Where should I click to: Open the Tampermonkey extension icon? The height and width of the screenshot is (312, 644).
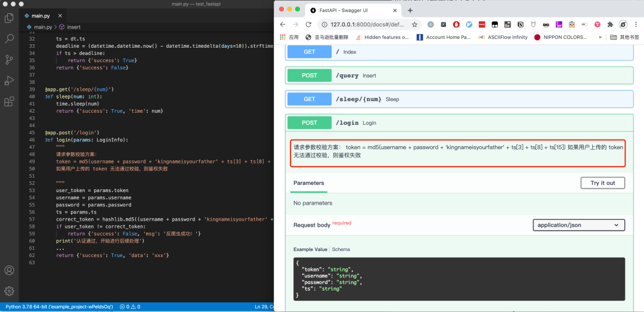pyautogui.click(x=494, y=24)
